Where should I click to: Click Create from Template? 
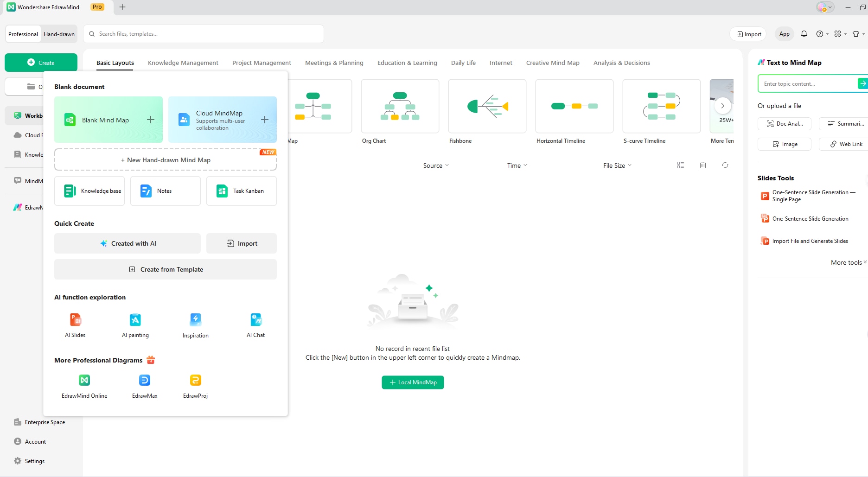coord(166,269)
